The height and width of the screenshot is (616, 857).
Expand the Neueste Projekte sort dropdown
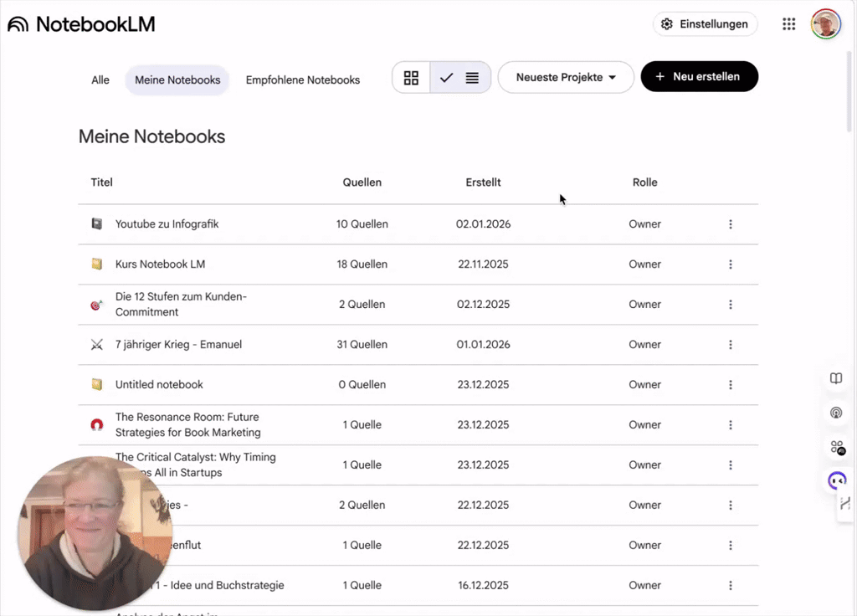click(x=566, y=77)
